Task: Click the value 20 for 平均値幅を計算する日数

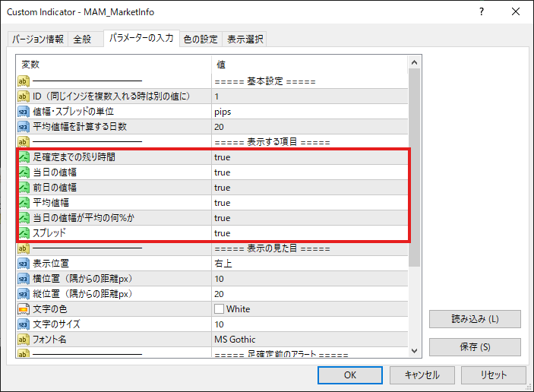Action: (310, 127)
